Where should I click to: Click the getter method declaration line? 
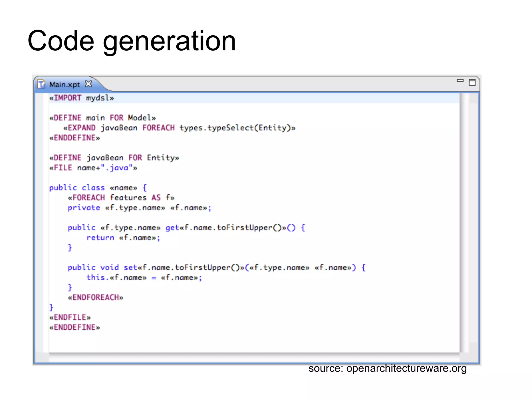[187, 228]
